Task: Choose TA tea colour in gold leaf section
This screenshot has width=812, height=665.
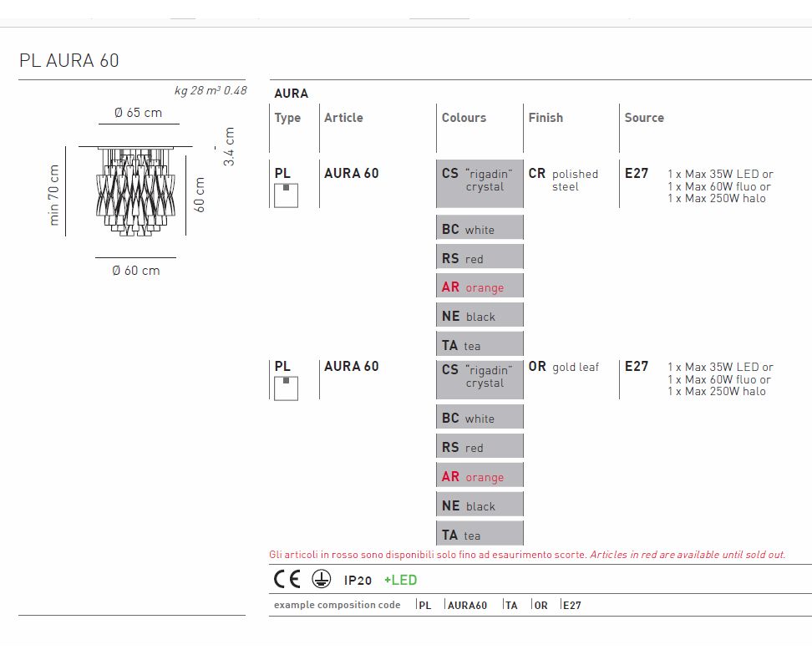Action: [480, 535]
